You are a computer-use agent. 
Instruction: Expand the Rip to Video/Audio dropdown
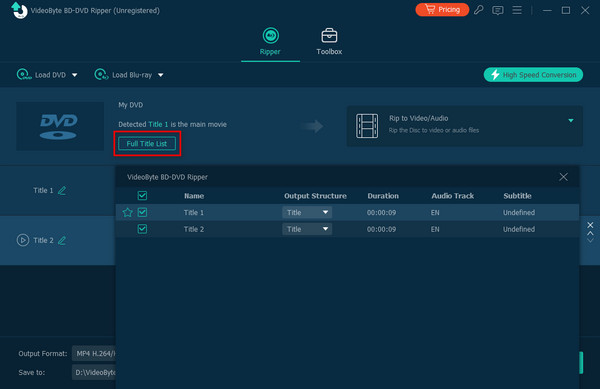571,120
